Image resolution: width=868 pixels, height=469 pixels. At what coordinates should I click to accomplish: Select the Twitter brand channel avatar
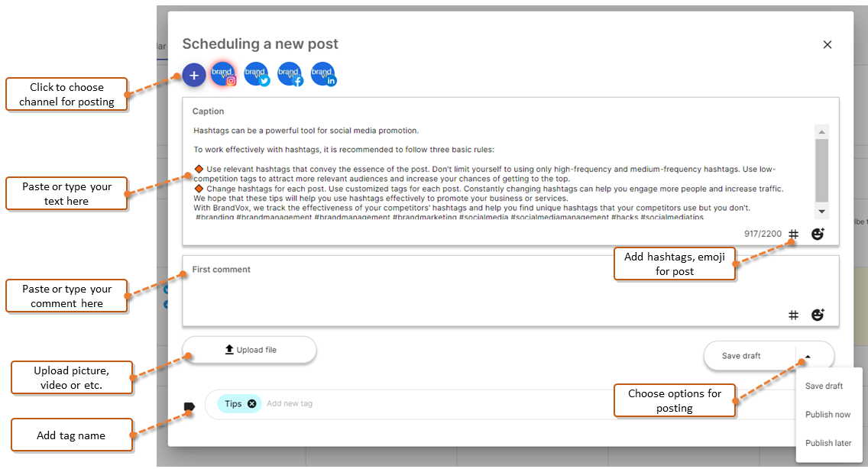tap(256, 74)
